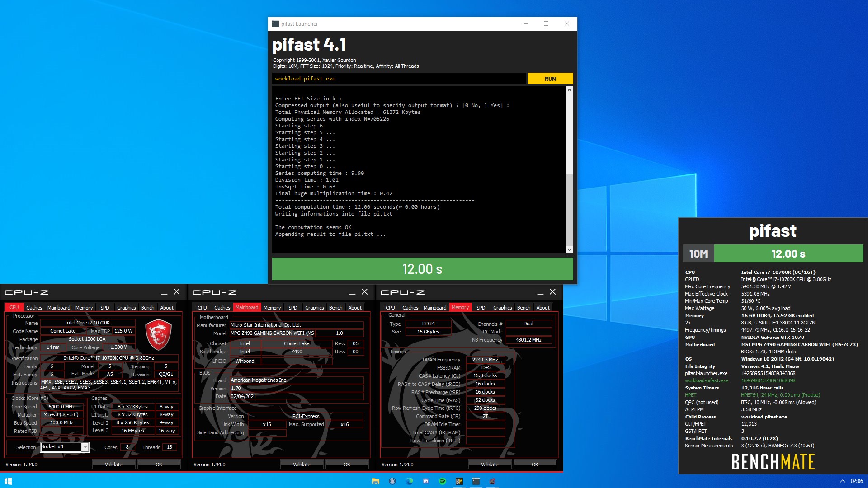Click the pifast Launcher title bar icon
This screenshot has width=868, height=488.
click(275, 24)
